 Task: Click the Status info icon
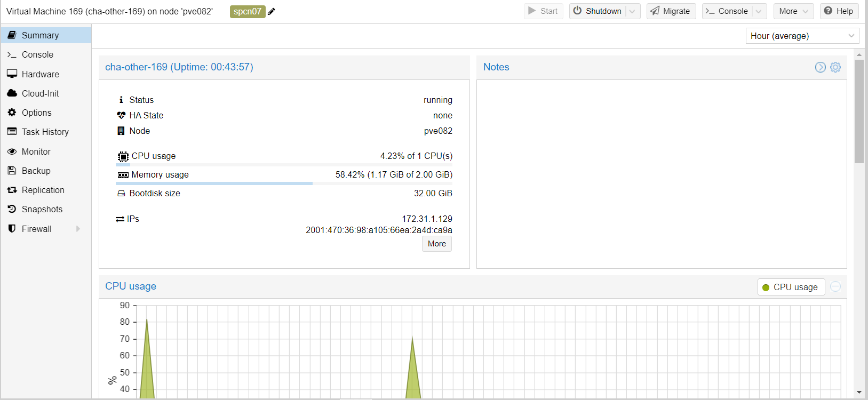coord(121,100)
